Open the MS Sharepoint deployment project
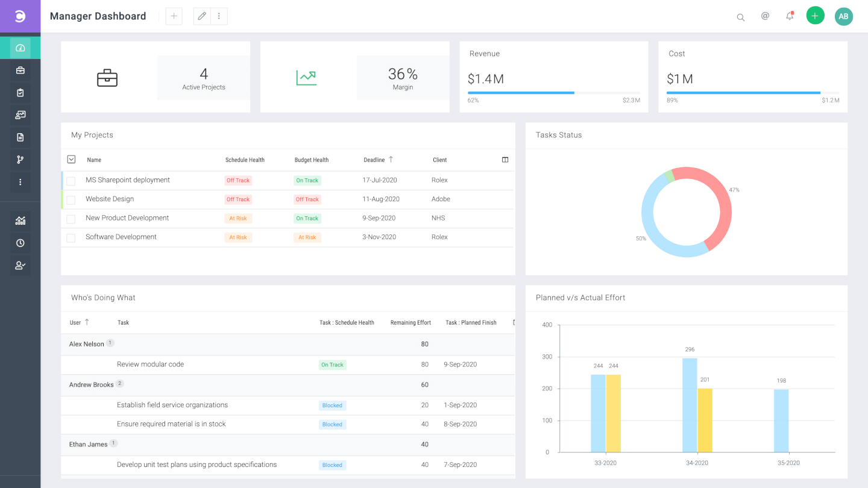This screenshot has width=868, height=488. [128, 180]
